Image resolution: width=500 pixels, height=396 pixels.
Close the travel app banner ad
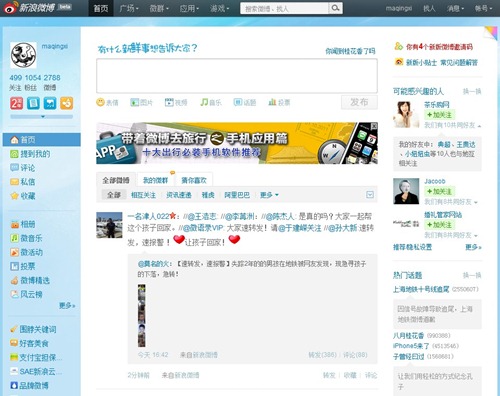tap(374, 126)
